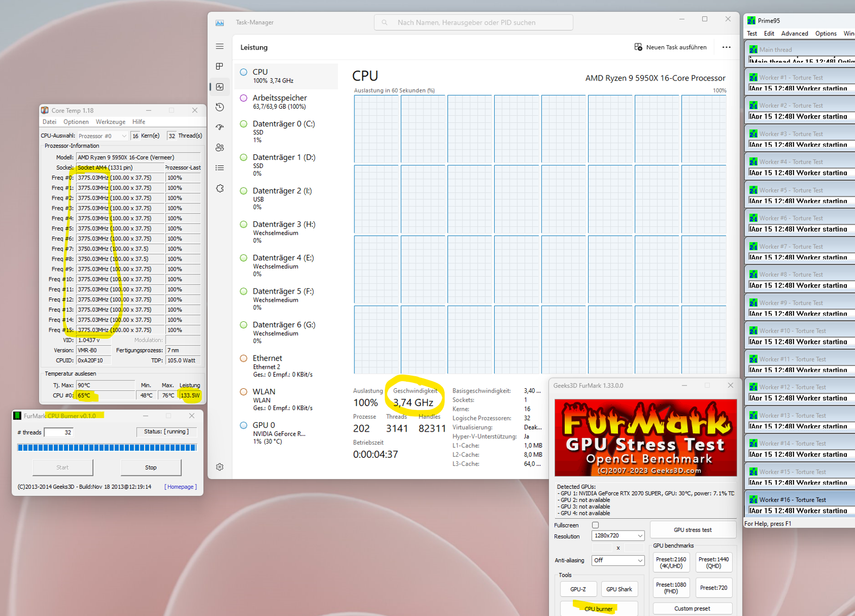Launch GPU Shark tool from FurMark
The height and width of the screenshot is (616, 855).
point(619,589)
